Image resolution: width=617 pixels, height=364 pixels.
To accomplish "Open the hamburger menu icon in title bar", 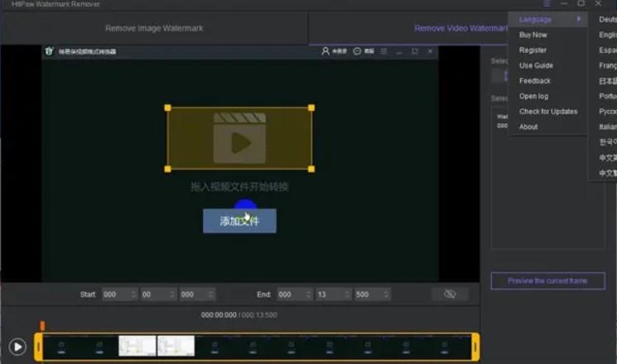I will (x=547, y=3).
